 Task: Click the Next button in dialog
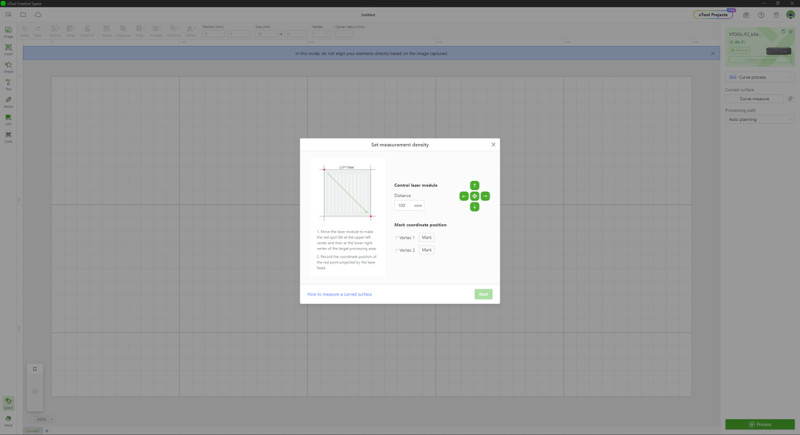pos(483,294)
